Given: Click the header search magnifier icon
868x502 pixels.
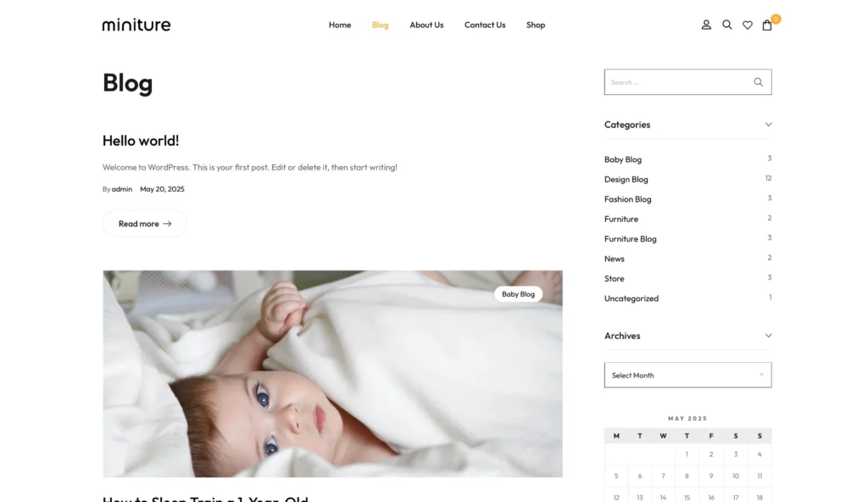Looking at the screenshot, I should [726, 25].
